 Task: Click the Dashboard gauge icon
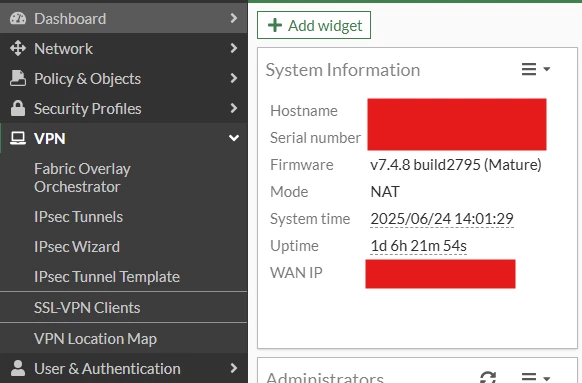[18, 18]
